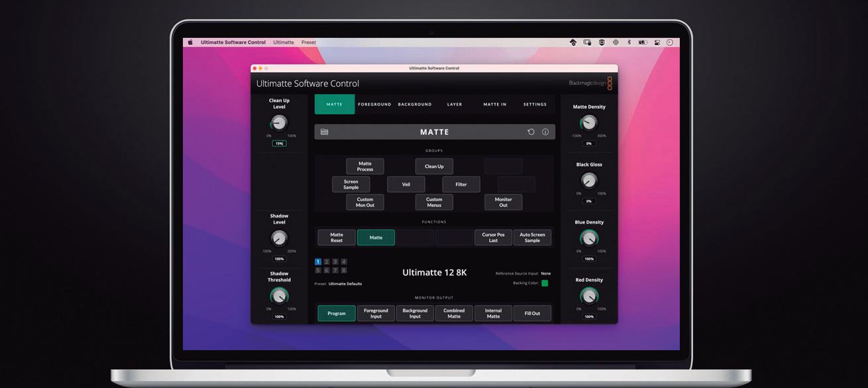Viewport: 868px width, 388px height.
Task: Click the checkmark cloud icon in menu bar
Action: click(573, 42)
